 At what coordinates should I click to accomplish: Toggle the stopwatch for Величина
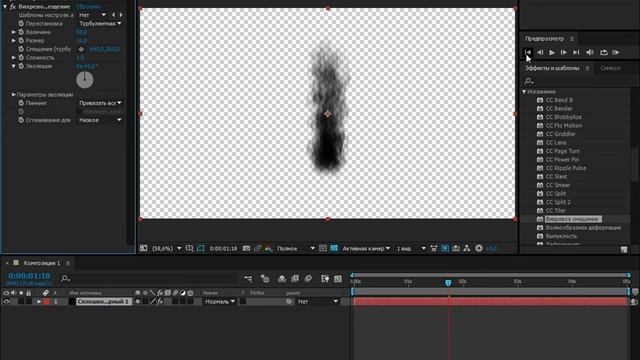21,32
